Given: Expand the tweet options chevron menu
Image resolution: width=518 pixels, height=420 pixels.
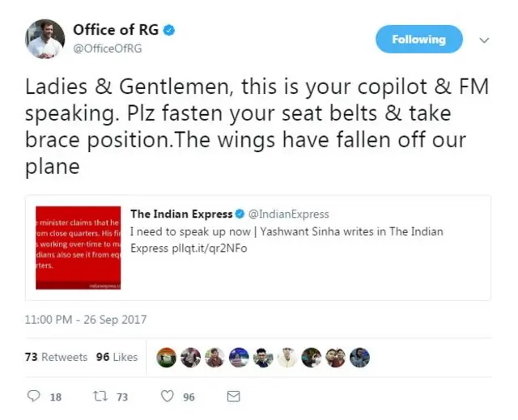Looking at the screenshot, I should click(x=485, y=40).
